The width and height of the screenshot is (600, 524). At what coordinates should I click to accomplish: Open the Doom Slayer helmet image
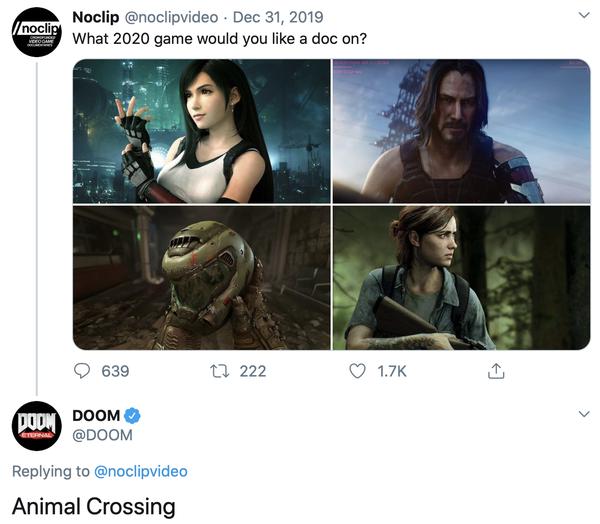point(202,278)
